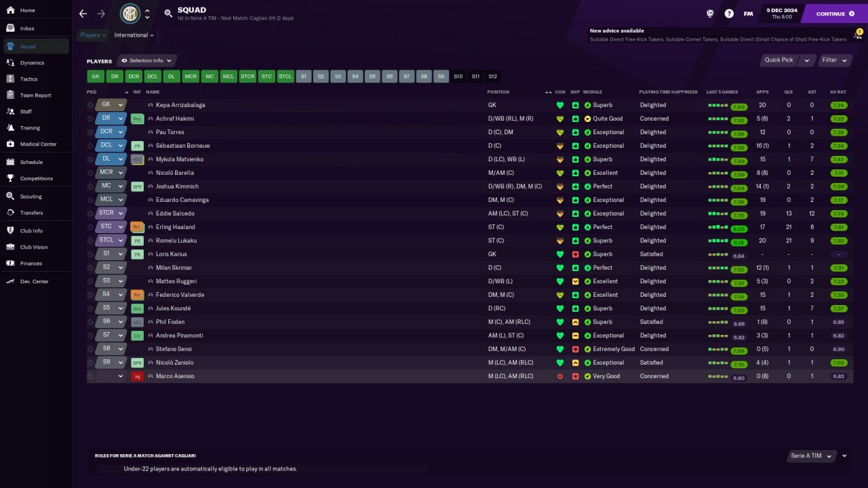Open the FM menu logo
The height and width of the screenshot is (488, 868).
[x=748, y=14]
